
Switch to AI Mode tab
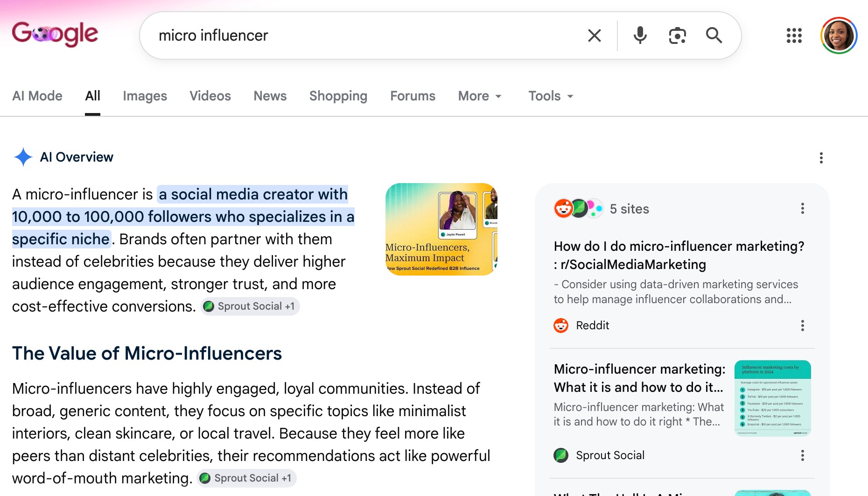click(x=37, y=96)
